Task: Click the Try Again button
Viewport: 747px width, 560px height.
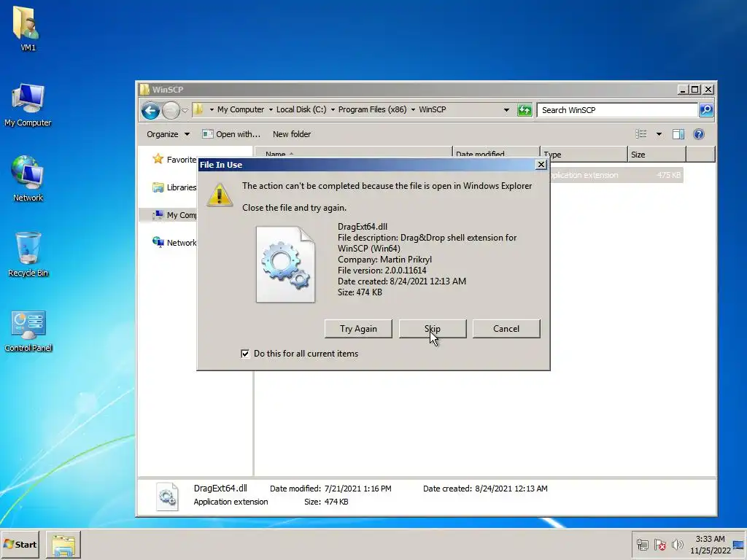Action: tap(358, 329)
